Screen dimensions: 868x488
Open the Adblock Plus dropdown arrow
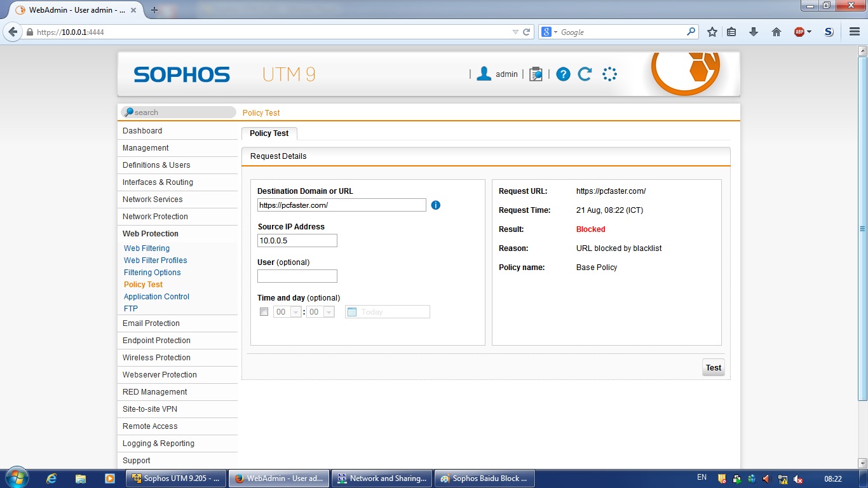click(809, 32)
